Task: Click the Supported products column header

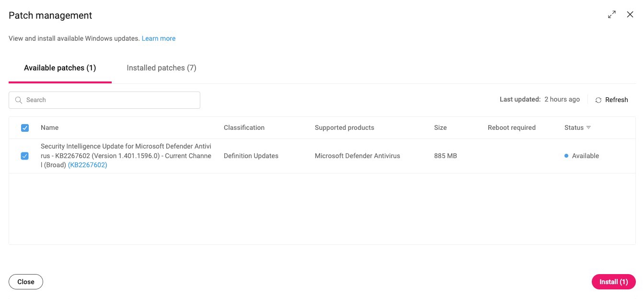Action: tap(344, 127)
